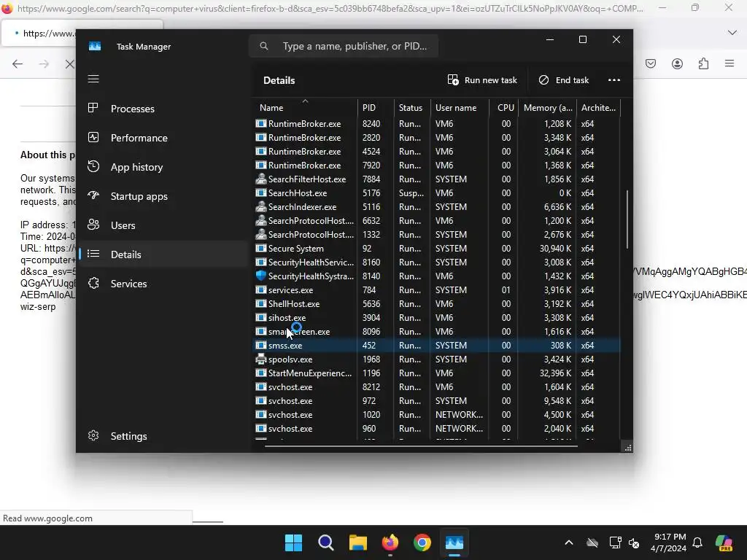
Task: Sort by Status column header
Action: pos(412,108)
